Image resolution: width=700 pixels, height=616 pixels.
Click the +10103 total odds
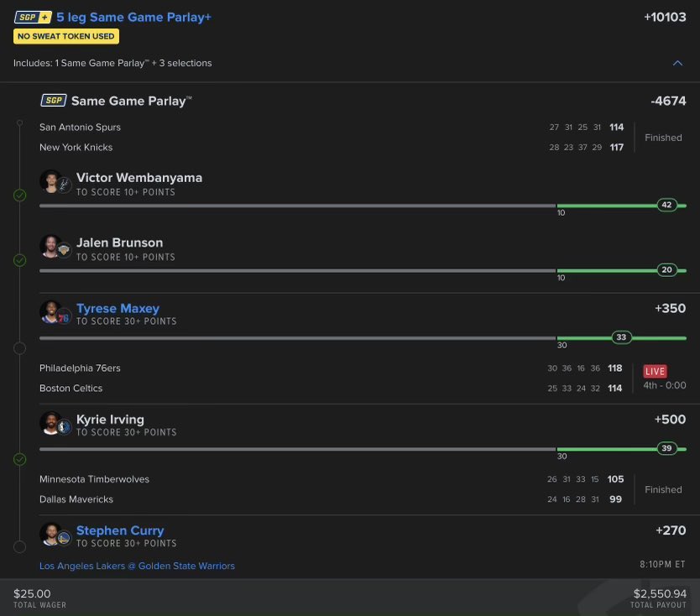click(665, 17)
